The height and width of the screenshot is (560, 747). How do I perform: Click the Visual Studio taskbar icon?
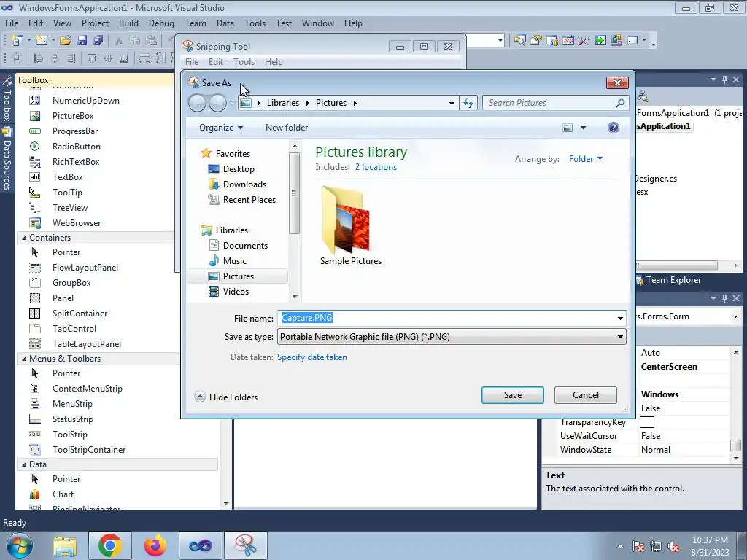pyautogui.click(x=200, y=545)
